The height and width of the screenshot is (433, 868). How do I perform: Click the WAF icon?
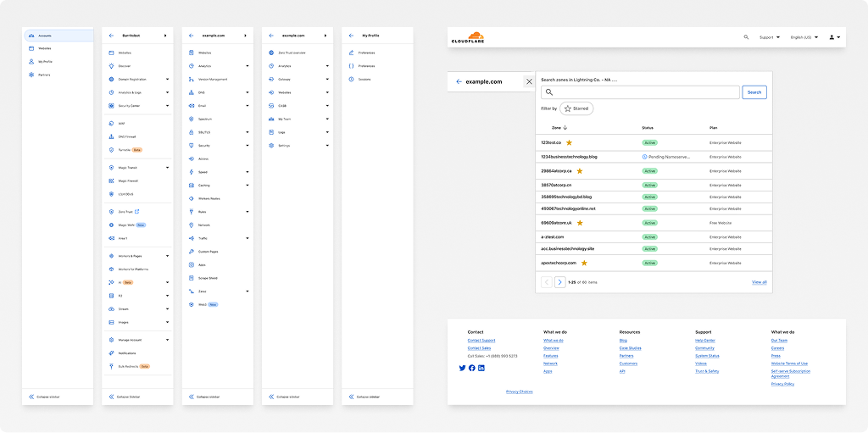[111, 124]
